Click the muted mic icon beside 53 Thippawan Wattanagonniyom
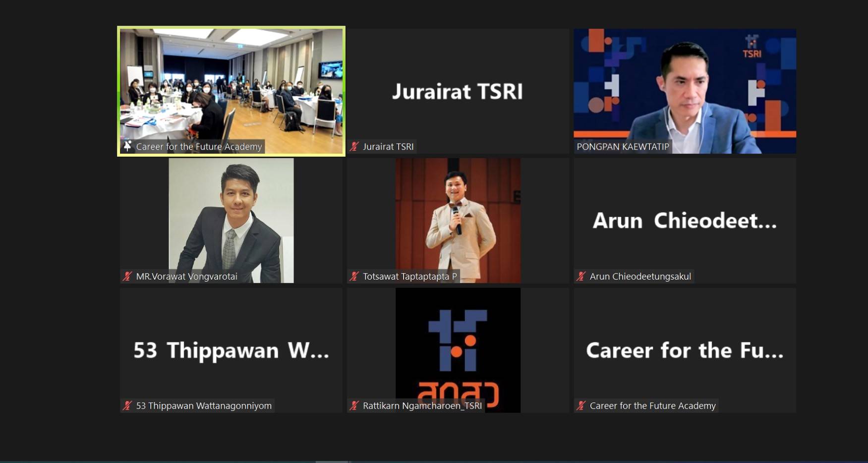This screenshot has width=868, height=463. click(127, 406)
